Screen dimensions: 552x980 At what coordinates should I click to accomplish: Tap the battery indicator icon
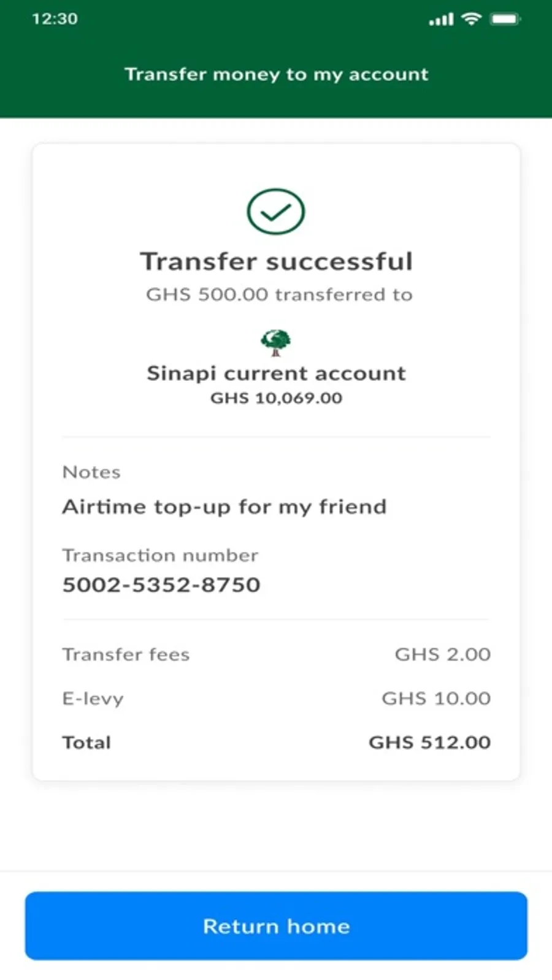pyautogui.click(x=505, y=19)
